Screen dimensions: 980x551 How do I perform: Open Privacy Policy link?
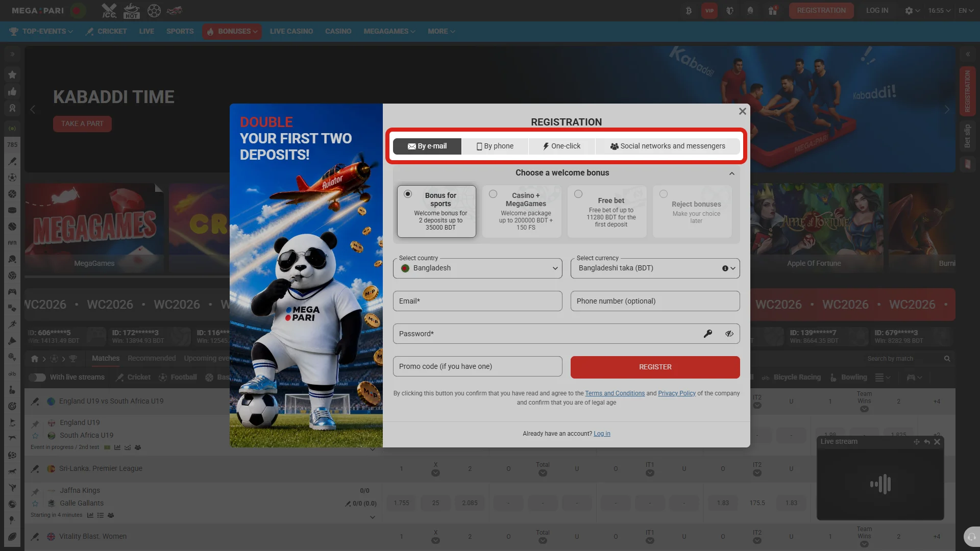[677, 393]
